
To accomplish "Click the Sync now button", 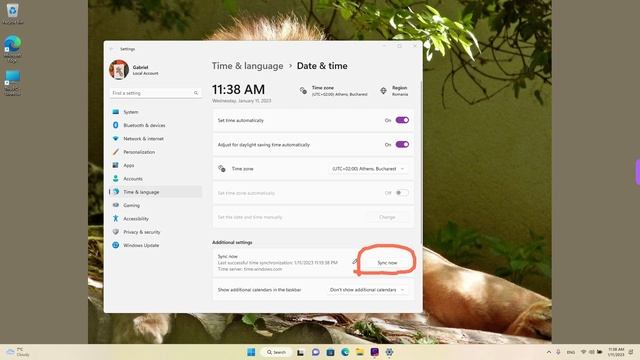I will pos(387,263).
